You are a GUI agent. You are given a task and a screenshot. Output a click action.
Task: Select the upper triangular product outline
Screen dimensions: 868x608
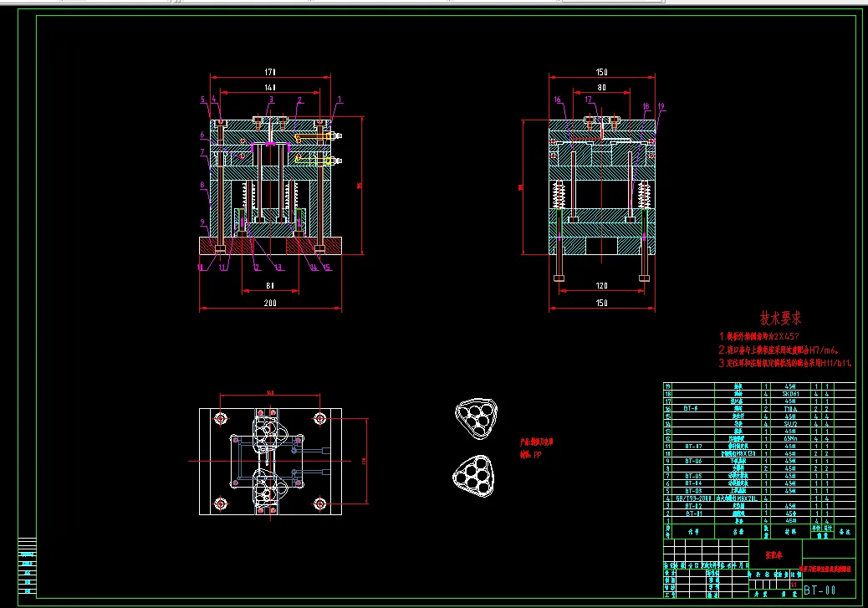click(x=476, y=419)
